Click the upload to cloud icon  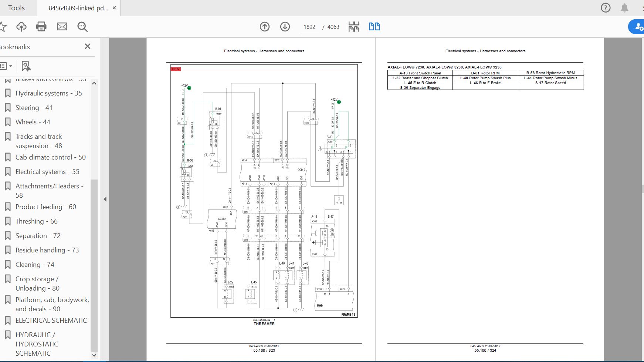[21, 27]
